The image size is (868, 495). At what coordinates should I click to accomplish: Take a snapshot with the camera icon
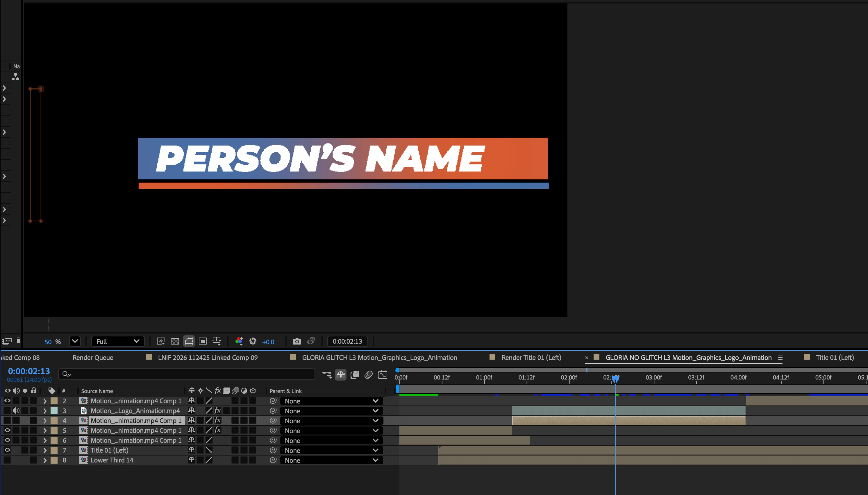click(x=297, y=341)
